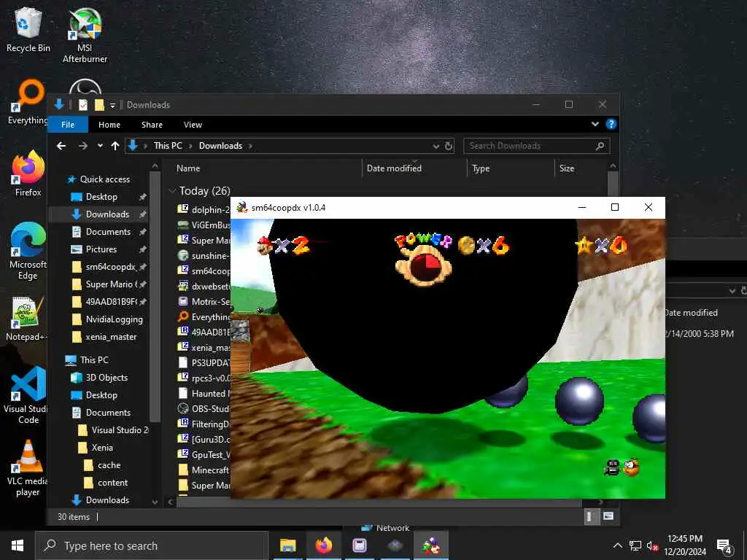The width and height of the screenshot is (747, 560).
Task: Select Quick access in navigation pane
Action: (105, 179)
